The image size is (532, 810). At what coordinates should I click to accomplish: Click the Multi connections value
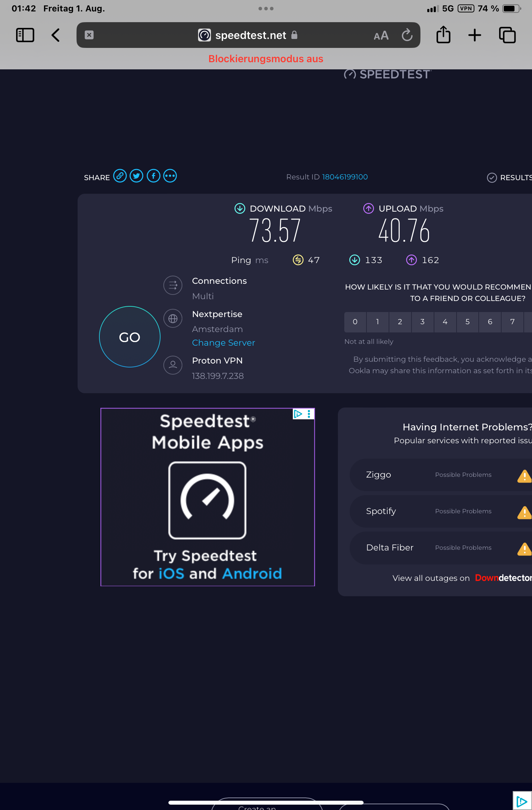pyautogui.click(x=203, y=296)
